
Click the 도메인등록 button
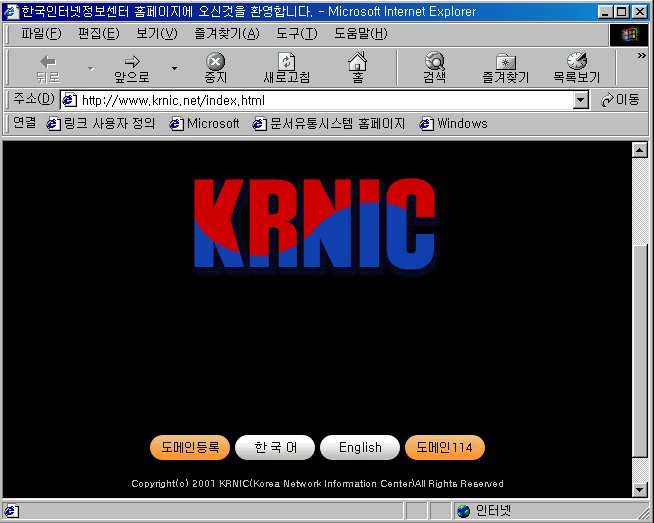[190, 448]
